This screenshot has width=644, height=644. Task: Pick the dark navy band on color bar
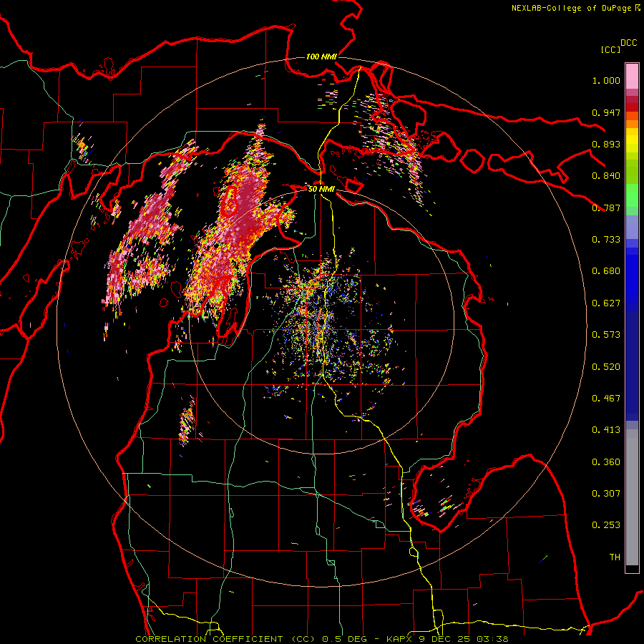tap(632, 366)
